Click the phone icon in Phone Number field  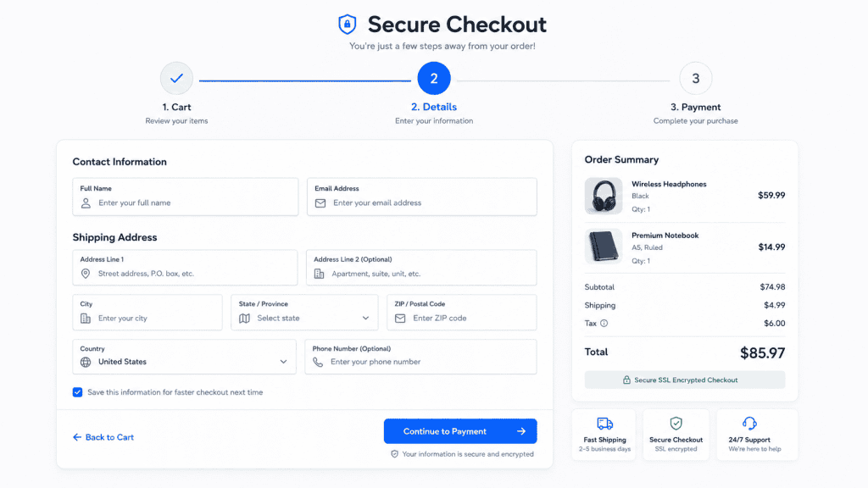coord(318,362)
